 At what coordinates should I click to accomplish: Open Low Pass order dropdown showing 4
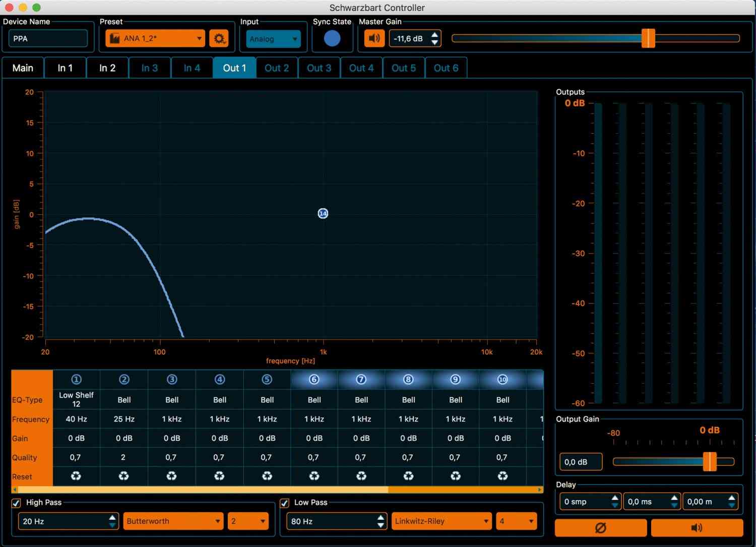click(516, 521)
